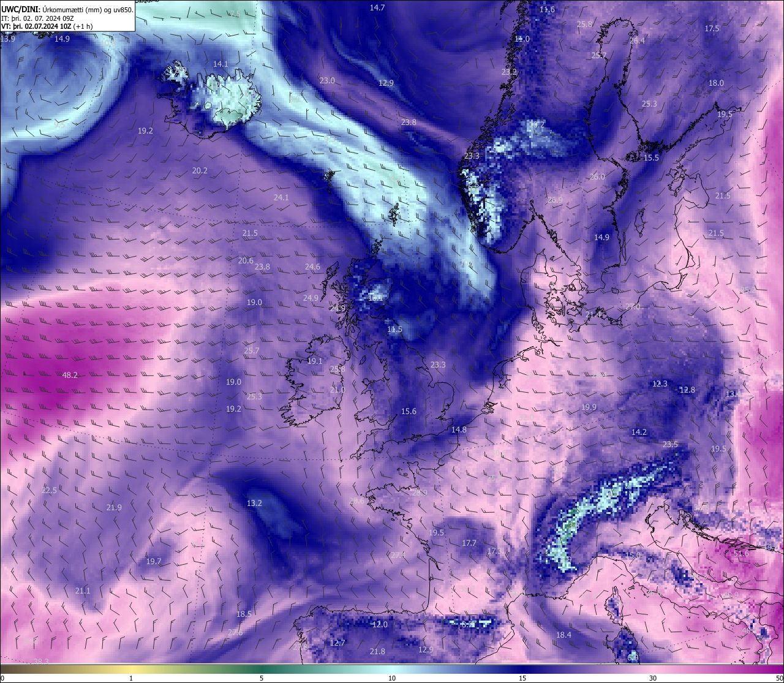This screenshot has height=683, width=784.
Task: Click the legend tick label 30
Action: 653,678
